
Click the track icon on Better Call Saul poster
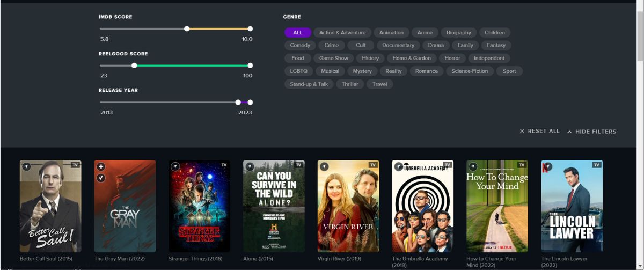pyautogui.click(x=26, y=167)
